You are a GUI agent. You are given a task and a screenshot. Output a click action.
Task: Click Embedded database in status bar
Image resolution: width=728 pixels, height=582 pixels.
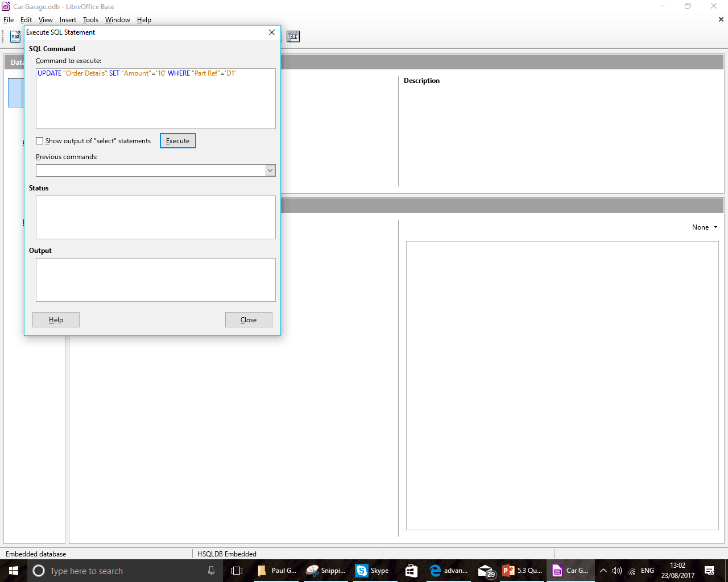click(36, 554)
